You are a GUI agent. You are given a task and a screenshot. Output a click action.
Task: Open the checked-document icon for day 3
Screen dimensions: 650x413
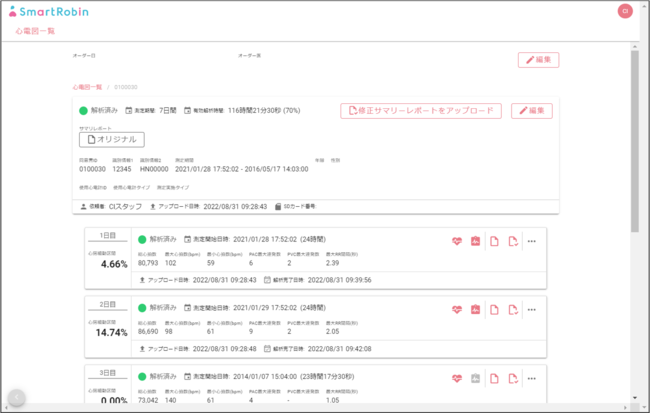pos(513,378)
